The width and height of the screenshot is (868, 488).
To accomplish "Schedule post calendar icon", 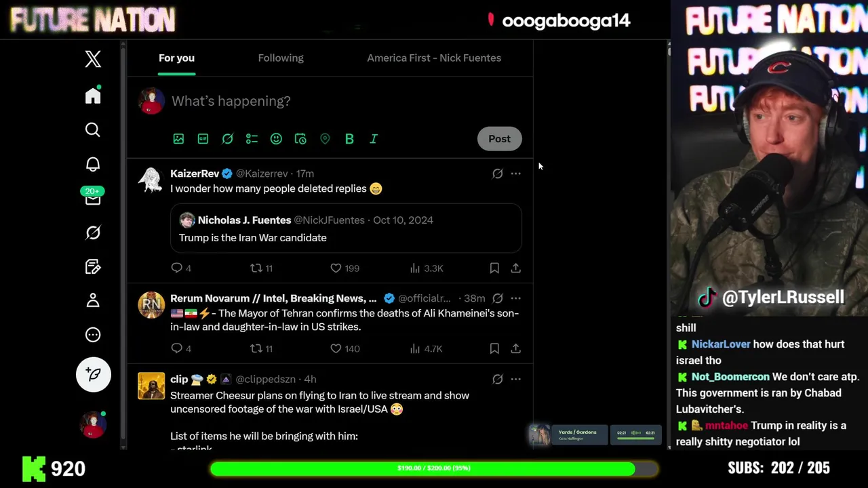I will tap(300, 139).
